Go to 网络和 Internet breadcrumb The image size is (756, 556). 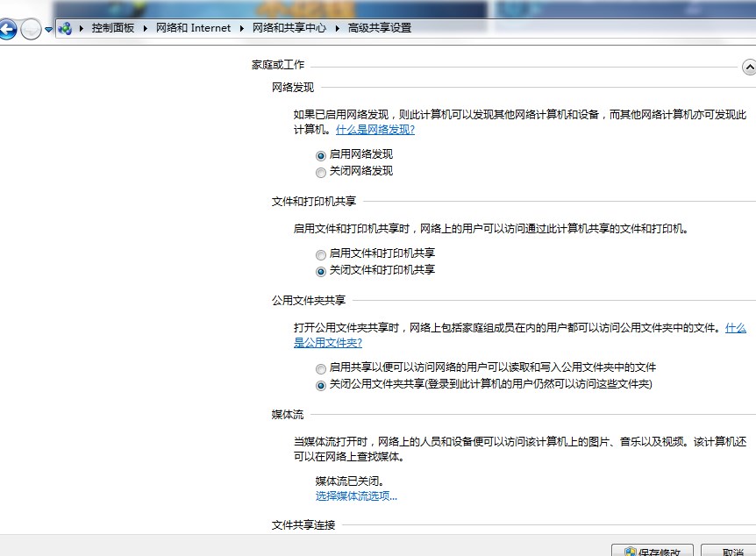(193, 28)
